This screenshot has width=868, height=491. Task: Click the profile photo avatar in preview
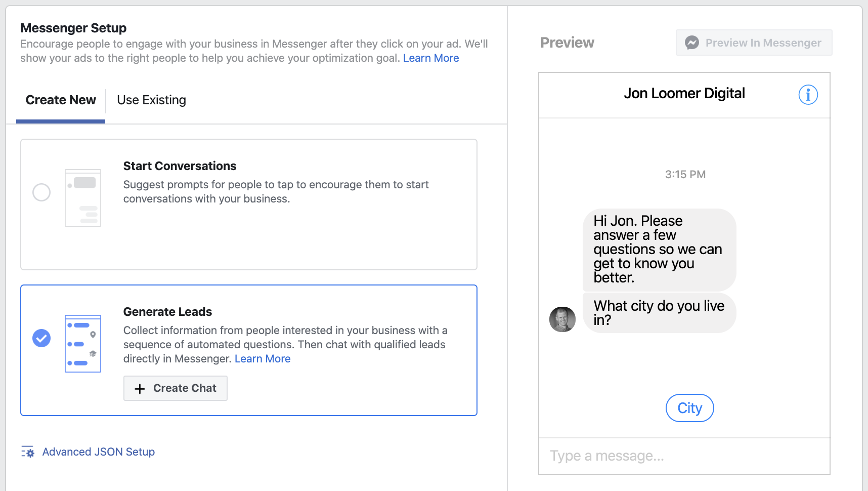pyautogui.click(x=562, y=319)
